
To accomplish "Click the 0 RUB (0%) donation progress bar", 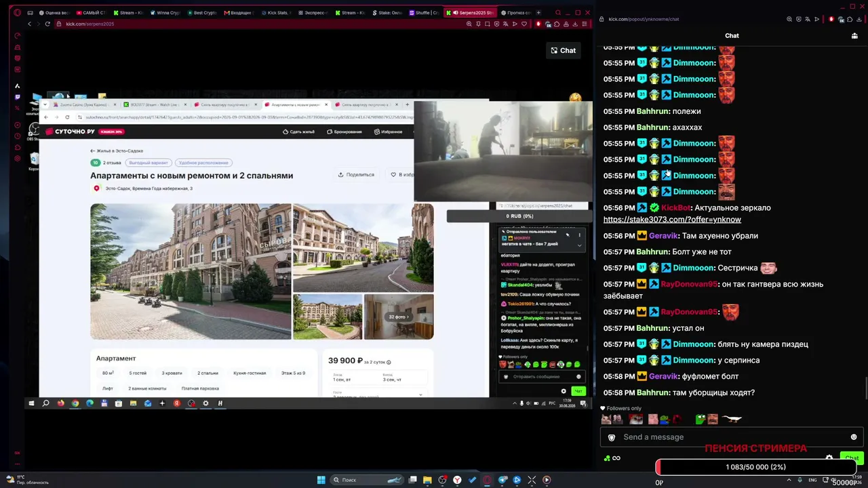I will pos(519,216).
